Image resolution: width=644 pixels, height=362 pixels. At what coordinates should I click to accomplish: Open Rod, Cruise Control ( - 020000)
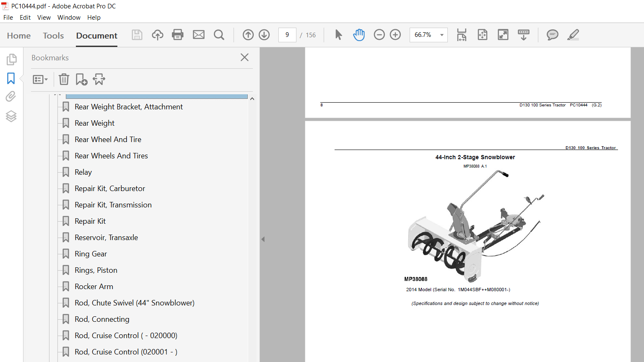coord(126,336)
